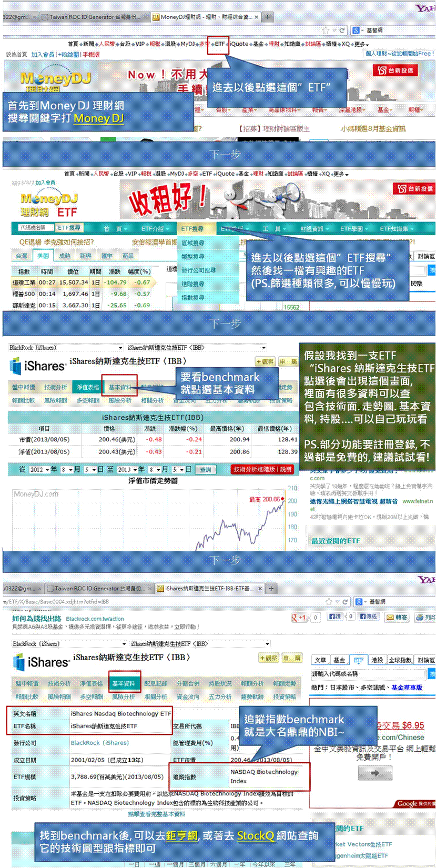Expand the ETF知識庫 menu
Image resolution: width=436 pixels, height=868 pixels.
coord(396,229)
